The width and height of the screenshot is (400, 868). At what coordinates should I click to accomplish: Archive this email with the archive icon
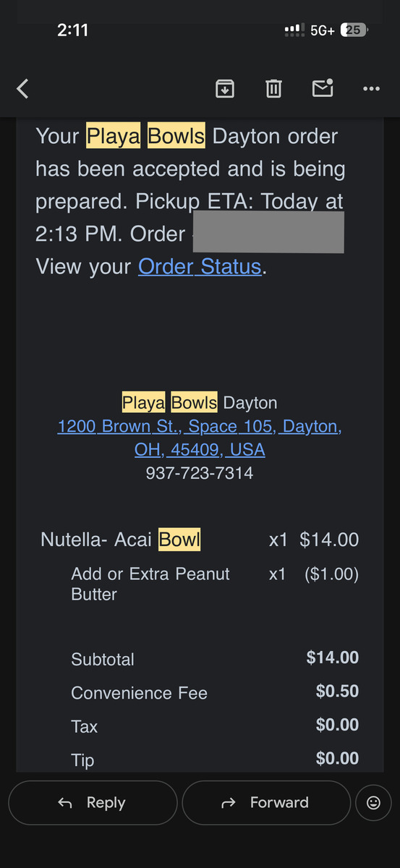click(x=225, y=88)
